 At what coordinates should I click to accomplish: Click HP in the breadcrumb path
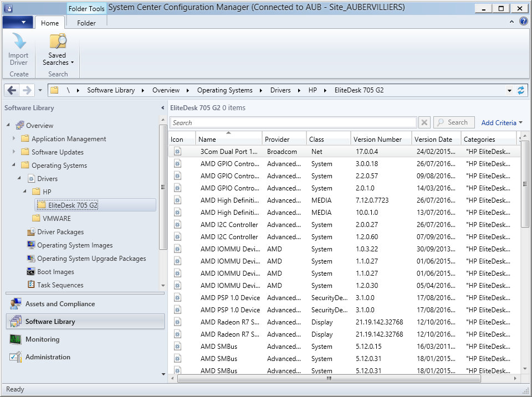pos(313,90)
